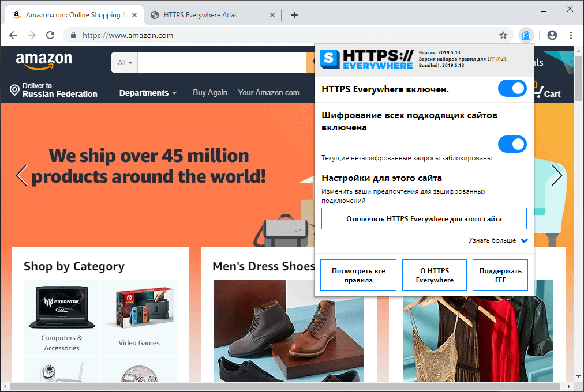Toggle Шифрование всех подходящих сайтов switch

pos(512,144)
